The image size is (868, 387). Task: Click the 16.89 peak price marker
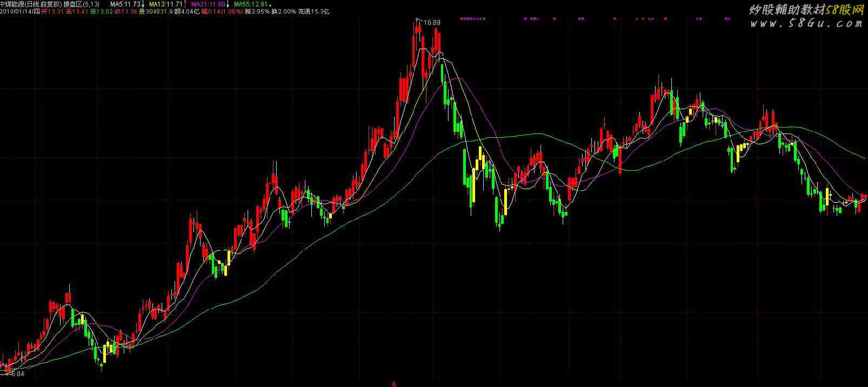point(431,23)
